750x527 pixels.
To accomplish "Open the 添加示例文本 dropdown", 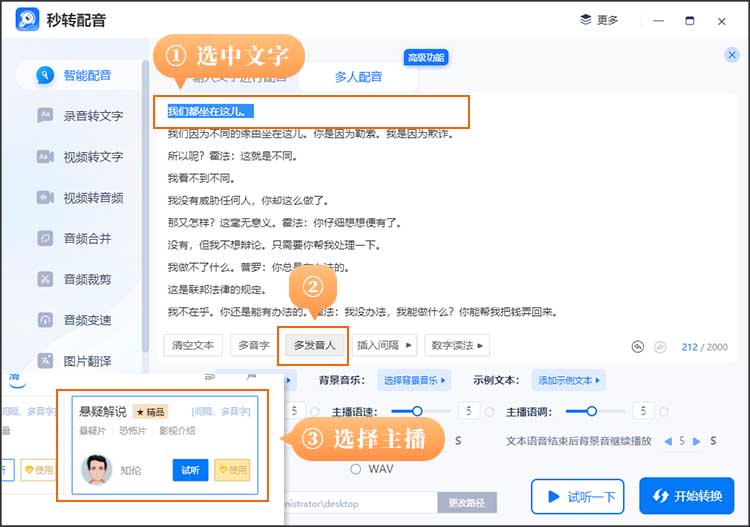I will coord(568,380).
